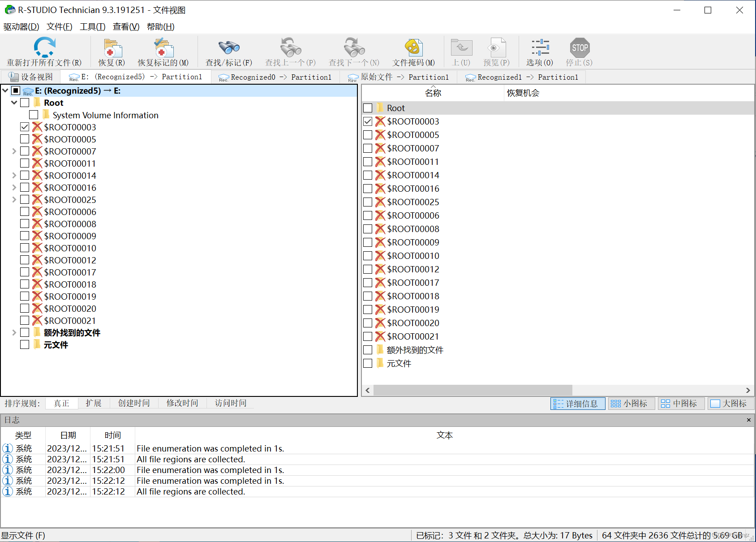This screenshot has height=542, width=756.
Task: Click the 名称 column header
Action: (433, 93)
